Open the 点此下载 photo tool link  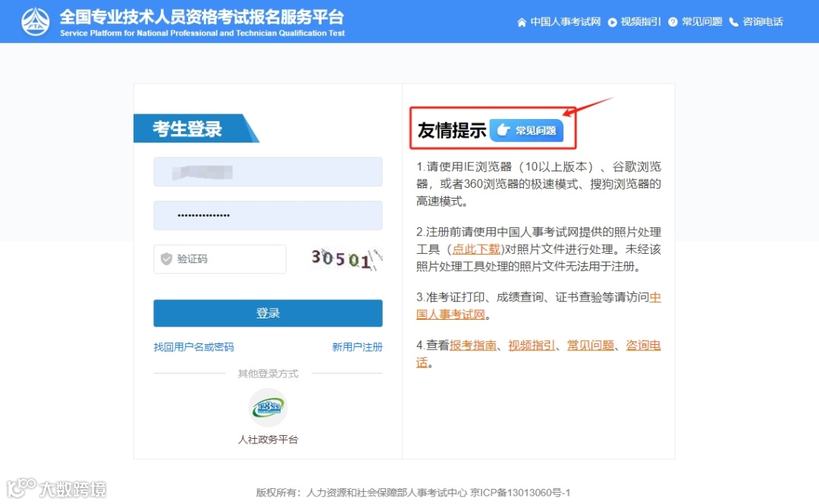click(x=475, y=249)
